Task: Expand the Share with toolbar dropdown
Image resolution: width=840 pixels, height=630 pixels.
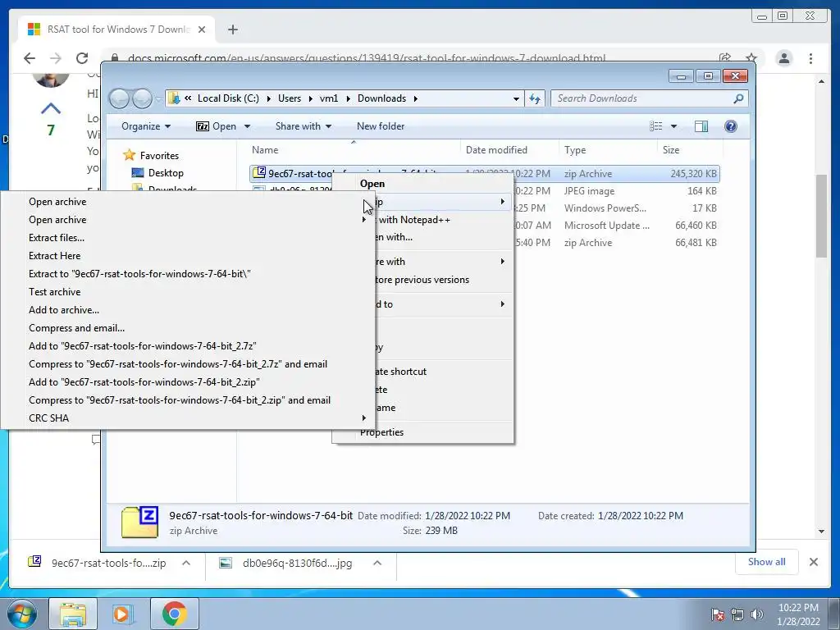Action: click(304, 126)
